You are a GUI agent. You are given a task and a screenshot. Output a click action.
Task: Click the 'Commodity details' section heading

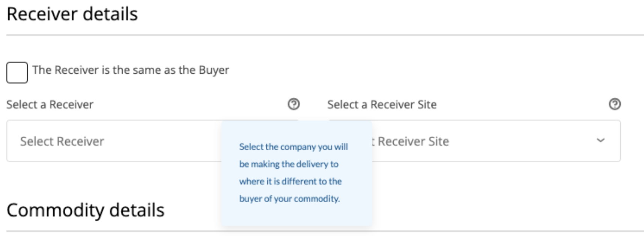(x=86, y=210)
